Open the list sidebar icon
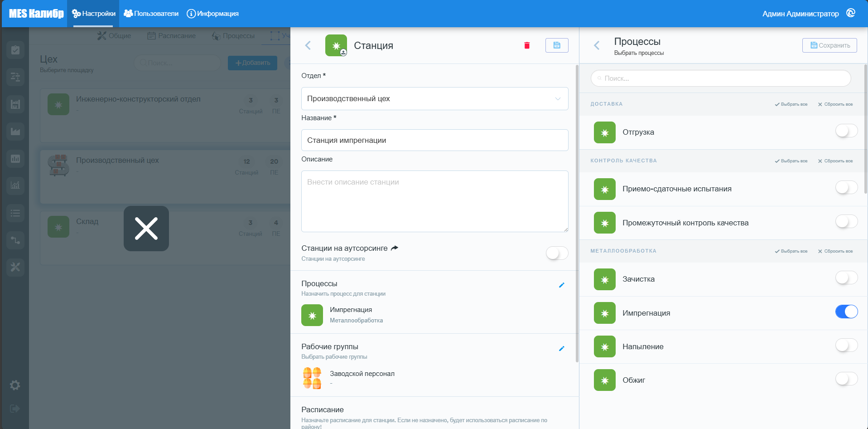 click(15, 213)
